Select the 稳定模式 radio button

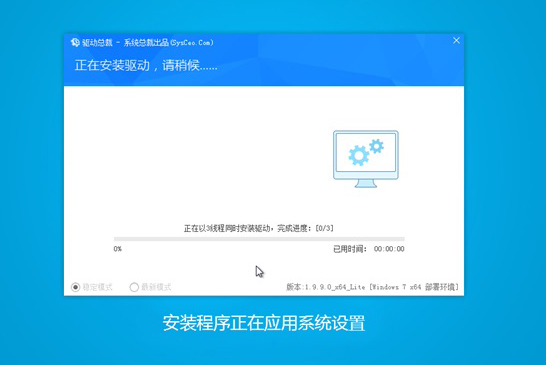[75, 287]
